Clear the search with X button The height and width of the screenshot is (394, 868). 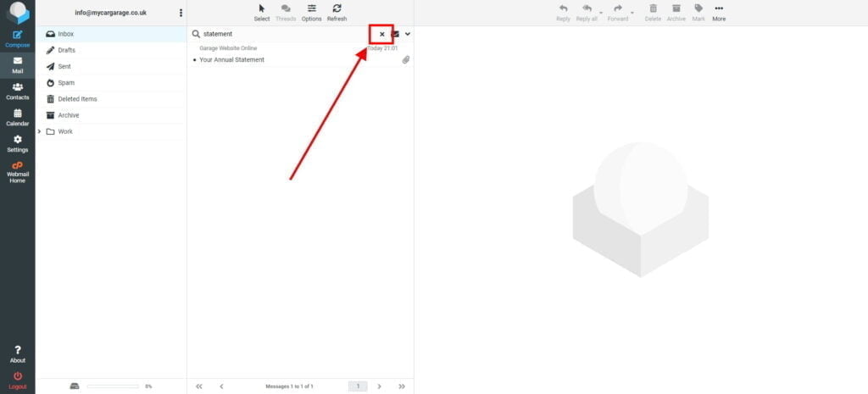tap(381, 34)
